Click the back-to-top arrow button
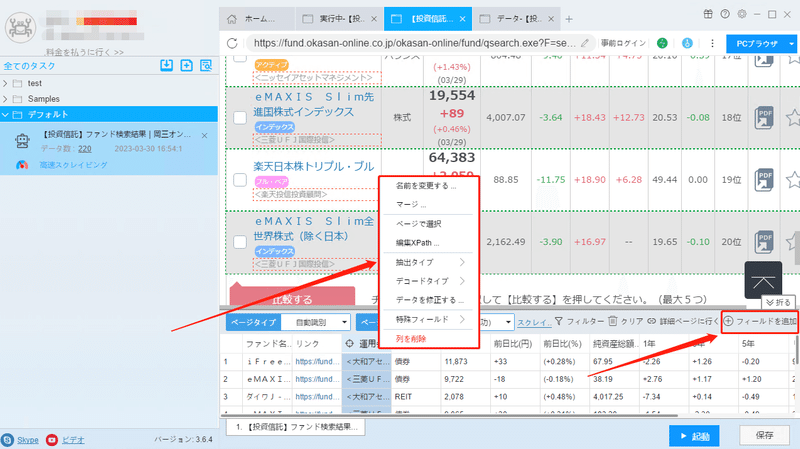Viewport: 800px width, 449px height. click(x=763, y=280)
